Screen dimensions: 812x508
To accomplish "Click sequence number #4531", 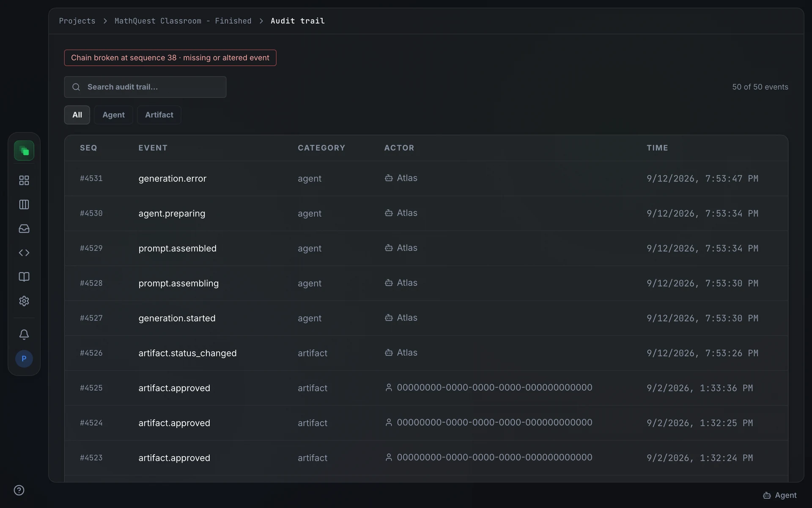I will tap(91, 178).
